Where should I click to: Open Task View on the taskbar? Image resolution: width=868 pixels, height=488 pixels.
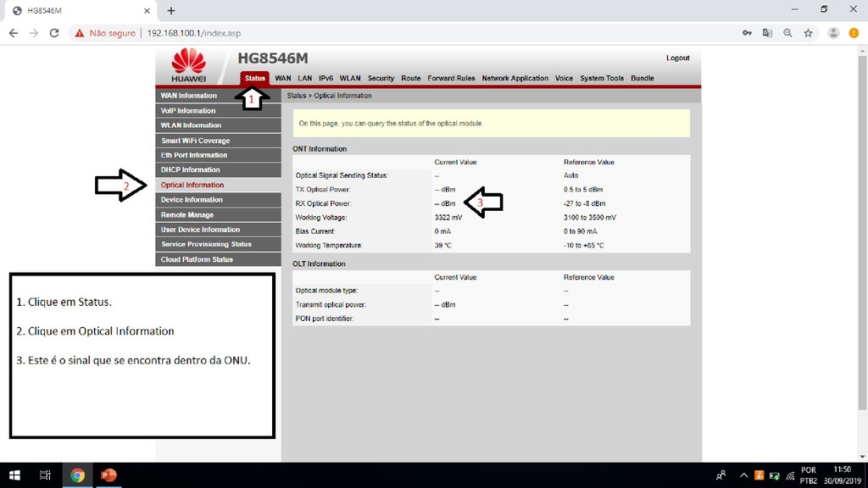coord(45,475)
